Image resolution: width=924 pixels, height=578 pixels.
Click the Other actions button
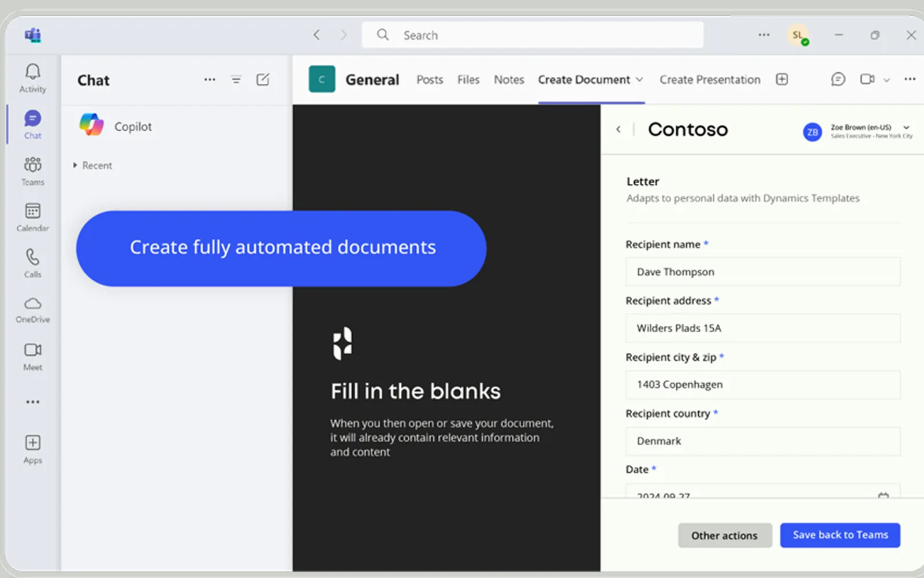click(725, 535)
